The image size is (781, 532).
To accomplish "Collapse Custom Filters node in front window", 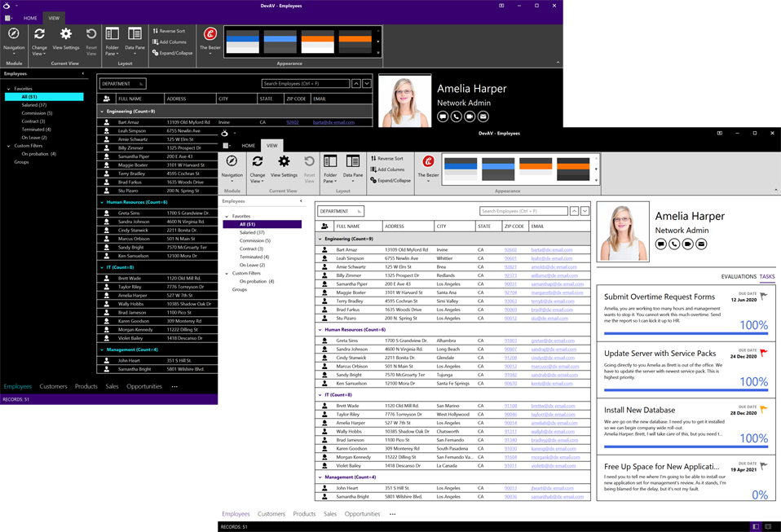I will click(227, 273).
